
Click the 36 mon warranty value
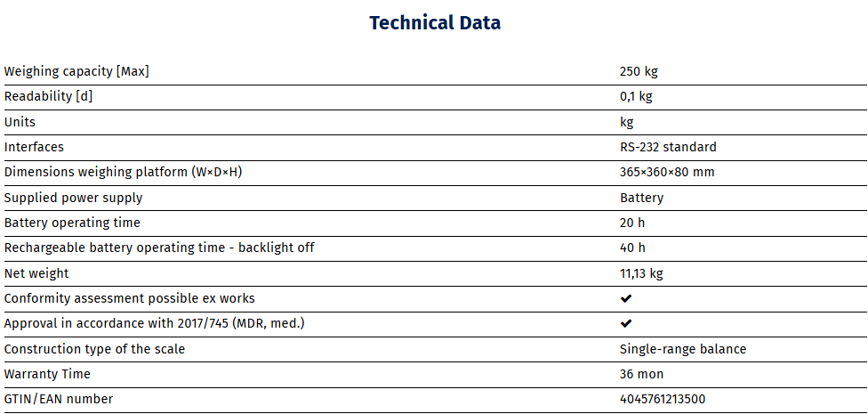click(641, 374)
